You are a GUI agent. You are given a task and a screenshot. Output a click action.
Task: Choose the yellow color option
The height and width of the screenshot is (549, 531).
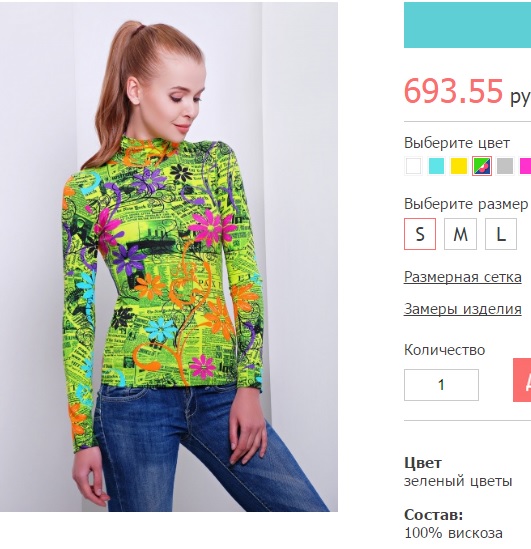(459, 166)
